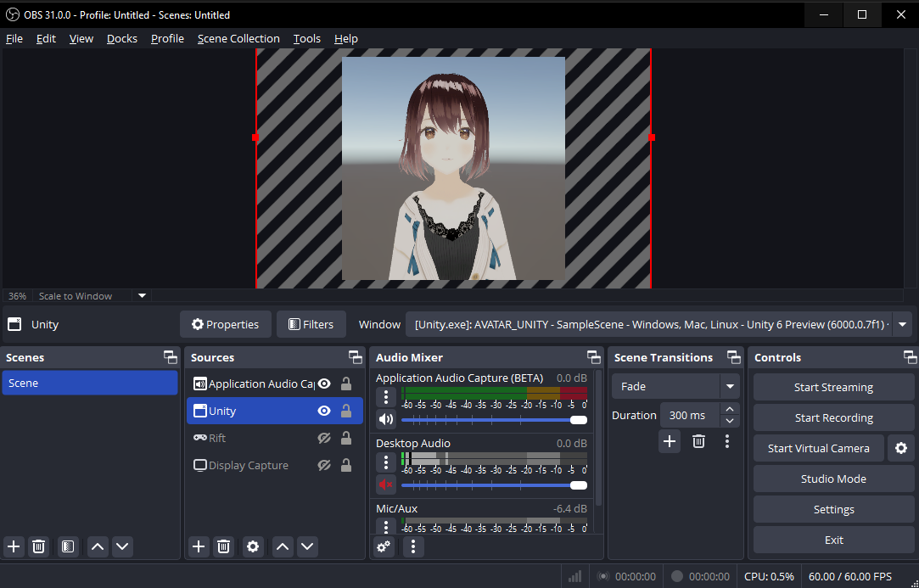Toggle lock on Unity source
The image size is (919, 588).
tap(346, 411)
